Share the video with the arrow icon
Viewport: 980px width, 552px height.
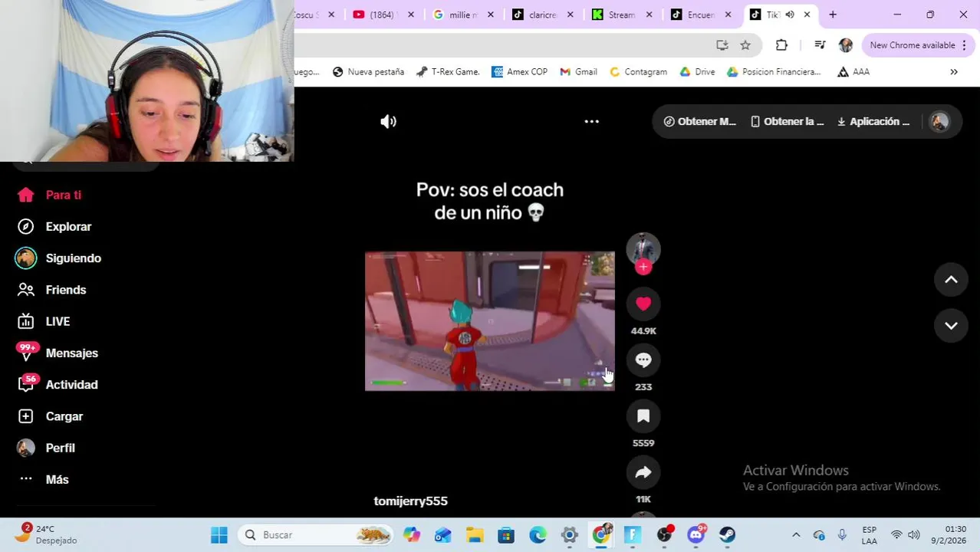(643, 472)
